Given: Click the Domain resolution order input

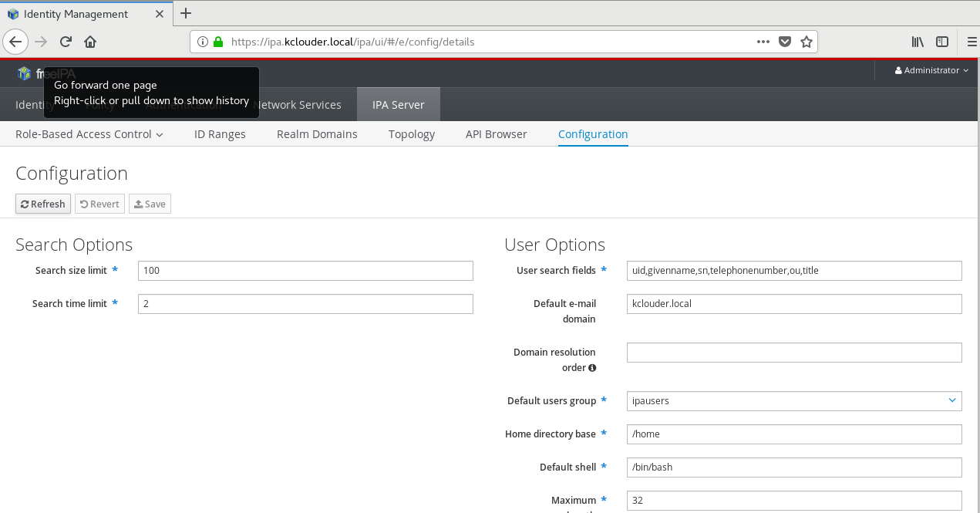Looking at the screenshot, I should point(794,353).
